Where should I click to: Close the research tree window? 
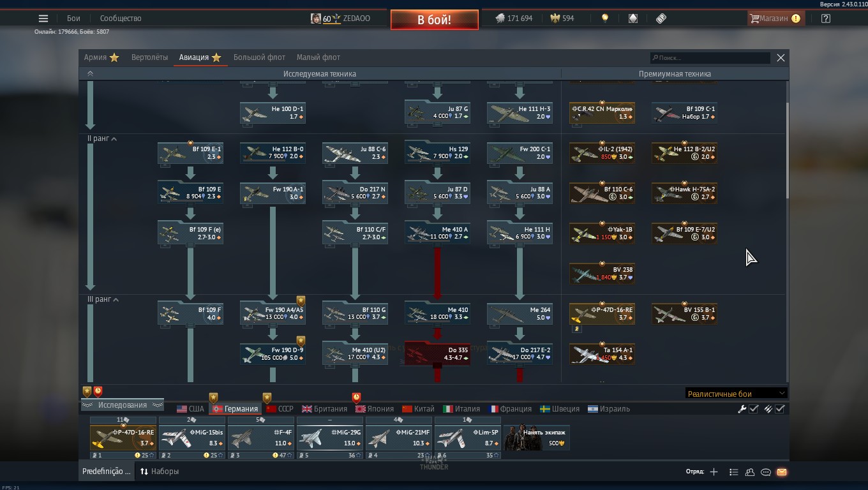click(x=781, y=57)
